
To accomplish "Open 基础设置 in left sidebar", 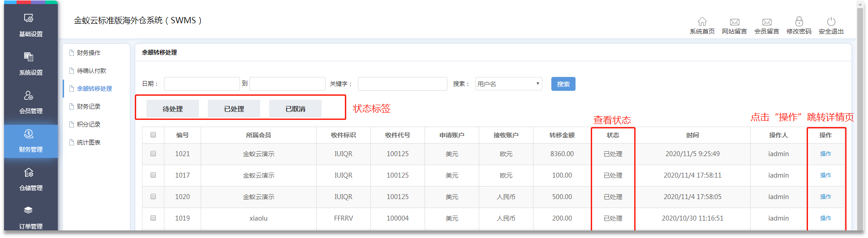I will coord(30,25).
